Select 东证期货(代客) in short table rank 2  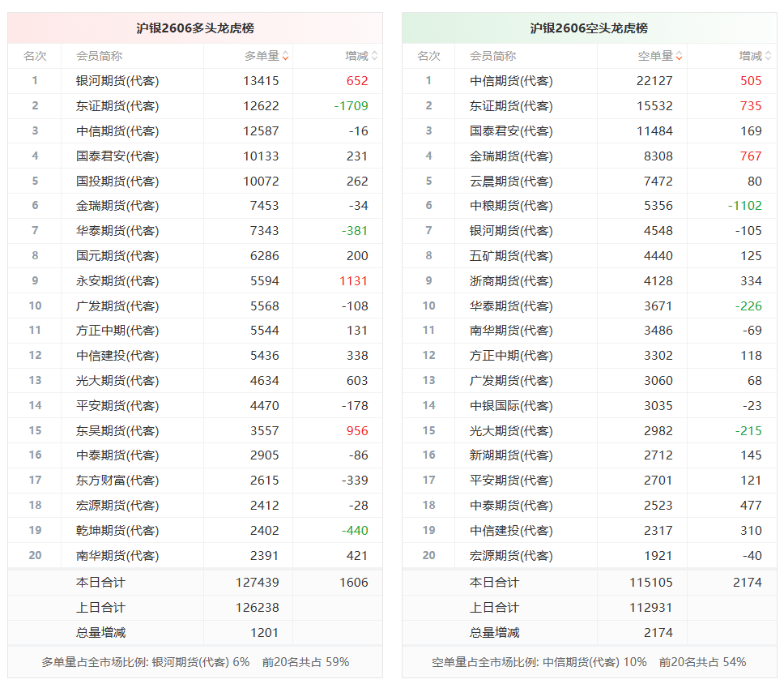pyautogui.click(x=512, y=106)
